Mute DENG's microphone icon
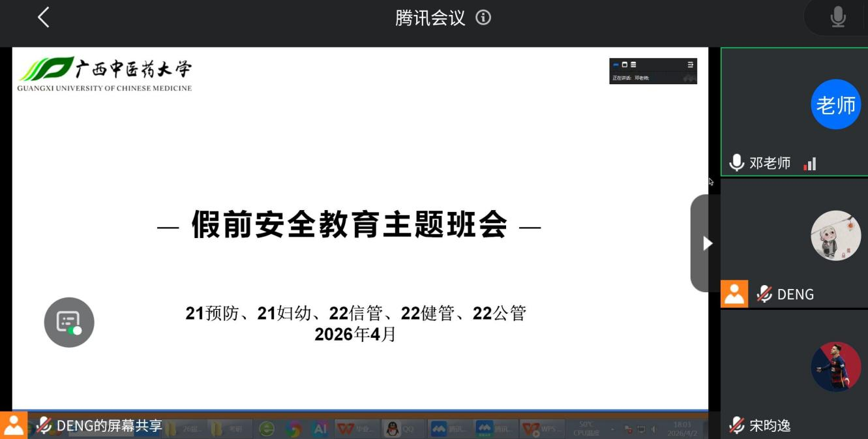Viewport: 868px width, 439px height. [x=763, y=294]
